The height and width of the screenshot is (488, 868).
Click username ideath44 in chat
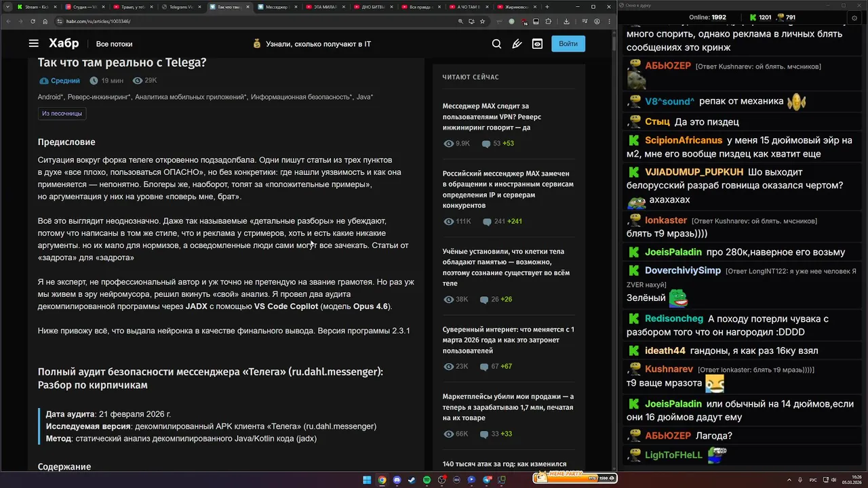point(665,351)
